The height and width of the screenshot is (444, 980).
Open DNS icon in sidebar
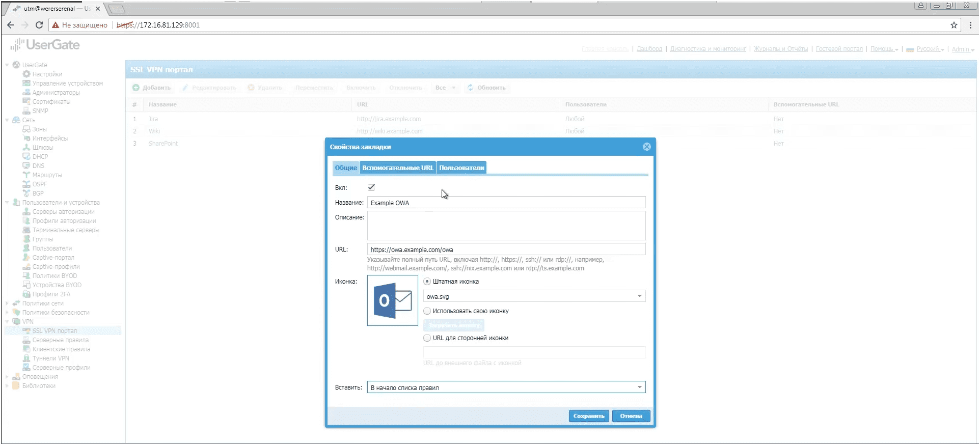pos(26,166)
